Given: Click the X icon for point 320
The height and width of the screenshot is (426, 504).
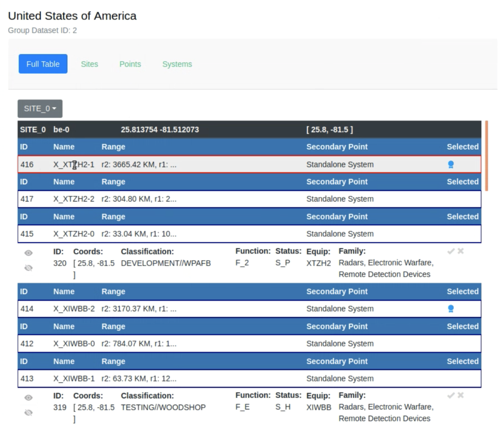Looking at the screenshot, I should [461, 251].
